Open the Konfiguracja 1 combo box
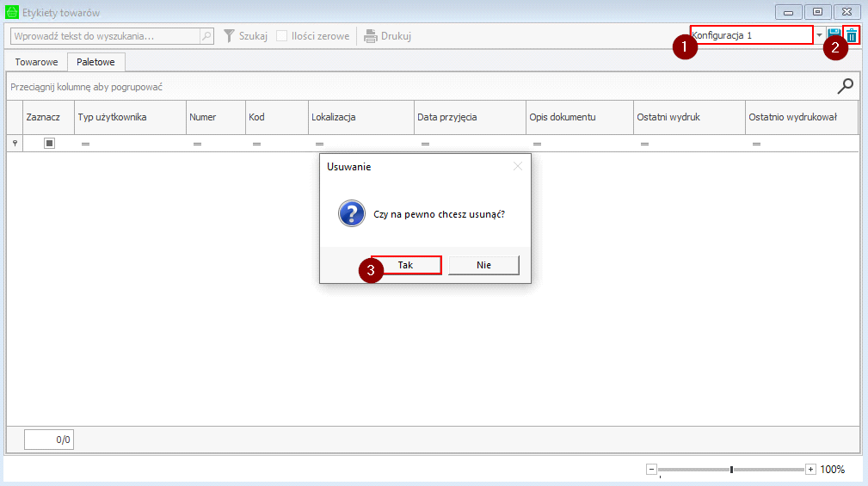Screen dimensions: 868x486 (751, 35)
